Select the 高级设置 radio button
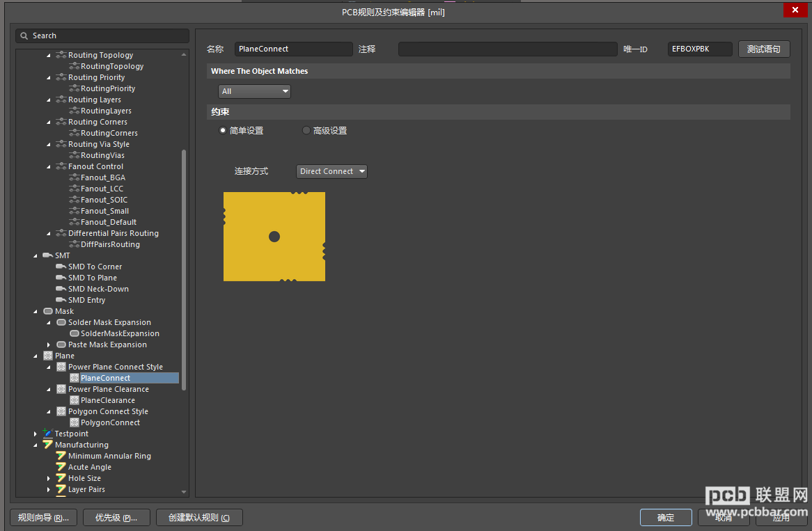812x531 pixels. coord(306,130)
